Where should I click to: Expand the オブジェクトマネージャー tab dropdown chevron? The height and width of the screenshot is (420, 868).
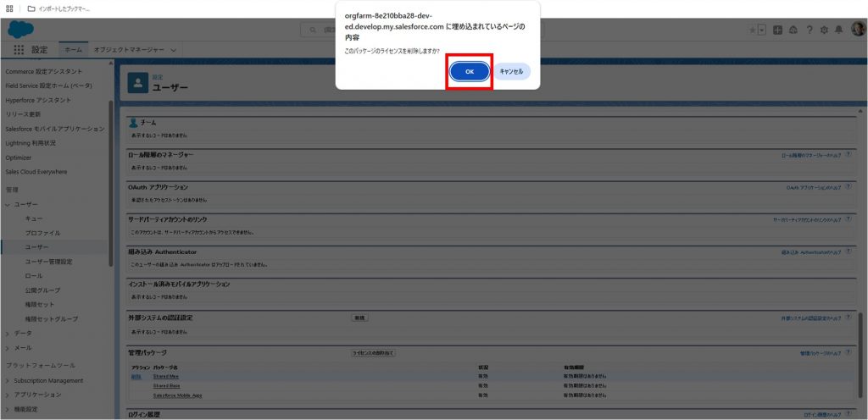coord(174,50)
